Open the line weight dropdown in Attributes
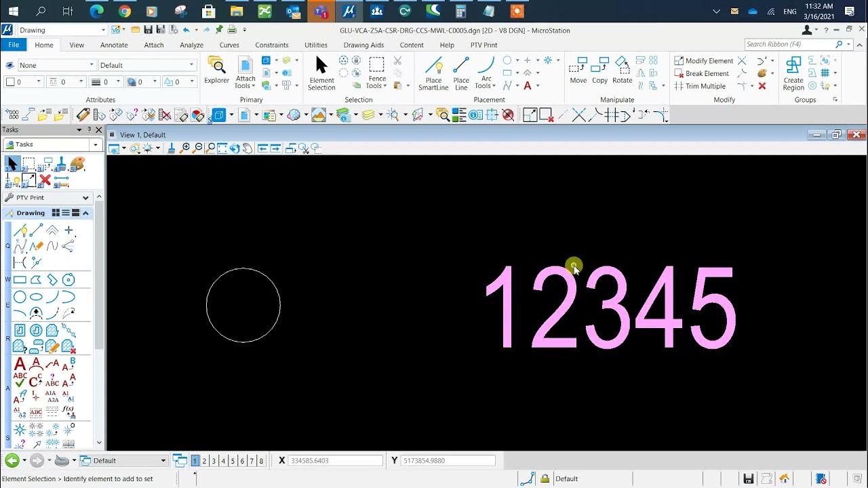Screen dimensions: 868x488 click(105, 82)
